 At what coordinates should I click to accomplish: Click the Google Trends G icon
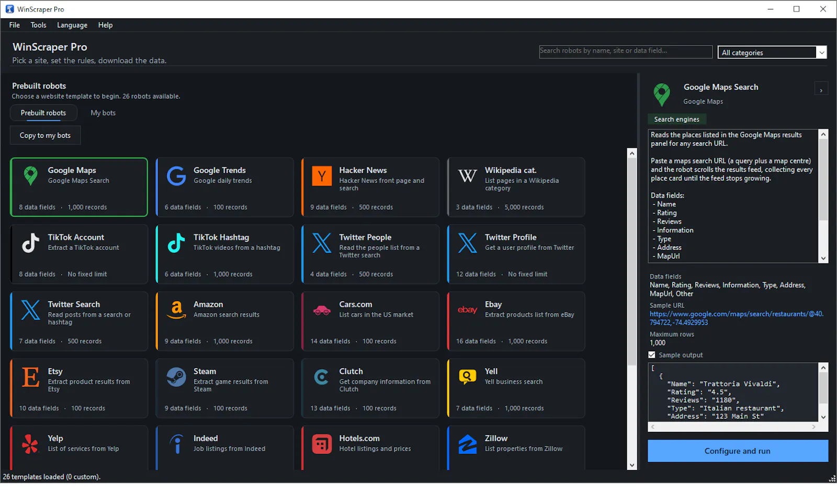(176, 176)
